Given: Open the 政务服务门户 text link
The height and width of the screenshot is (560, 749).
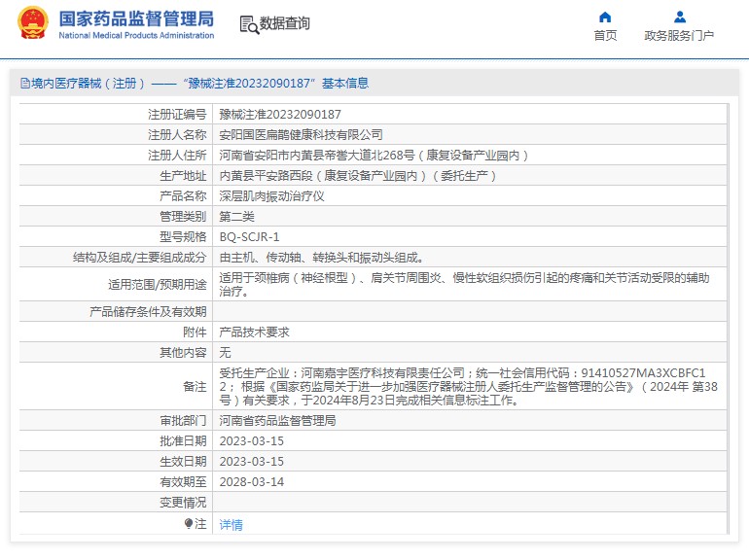Looking at the screenshot, I should click(x=679, y=36).
